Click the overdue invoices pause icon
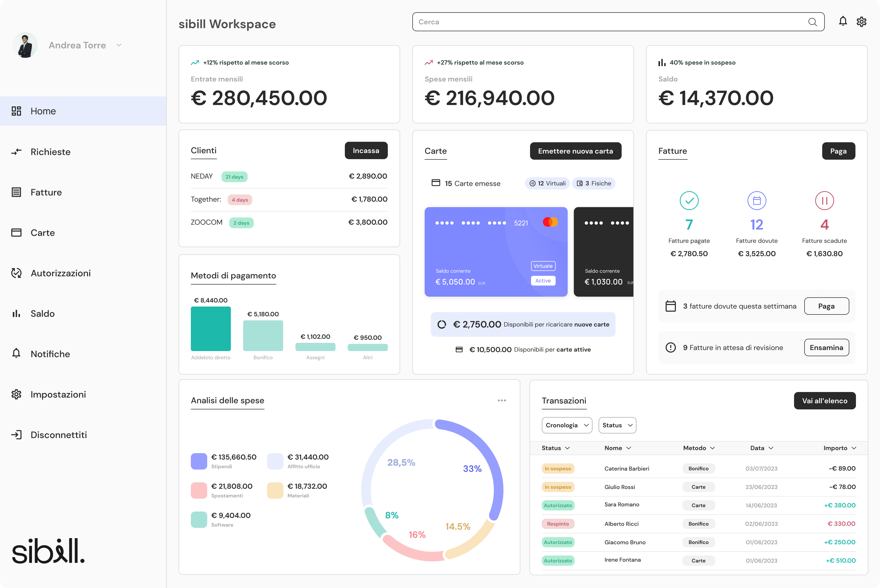The width and height of the screenshot is (880, 588). (x=824, y=201)
